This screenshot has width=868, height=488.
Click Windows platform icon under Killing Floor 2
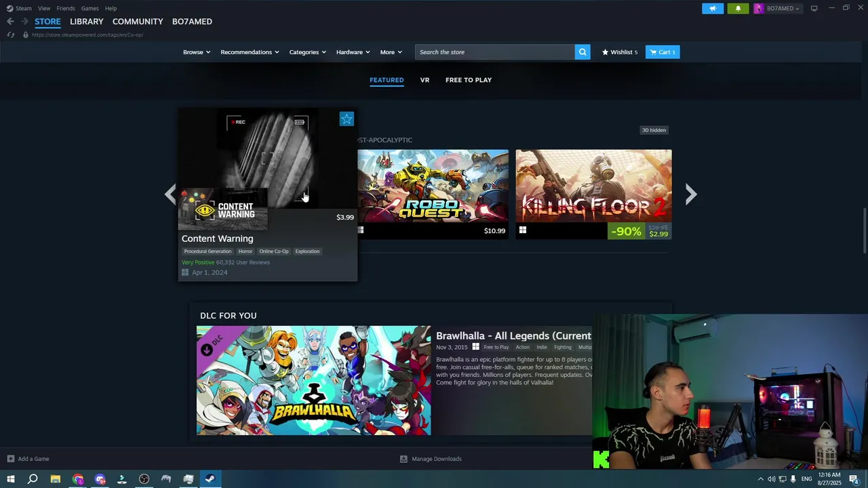(x=523, y=230)
